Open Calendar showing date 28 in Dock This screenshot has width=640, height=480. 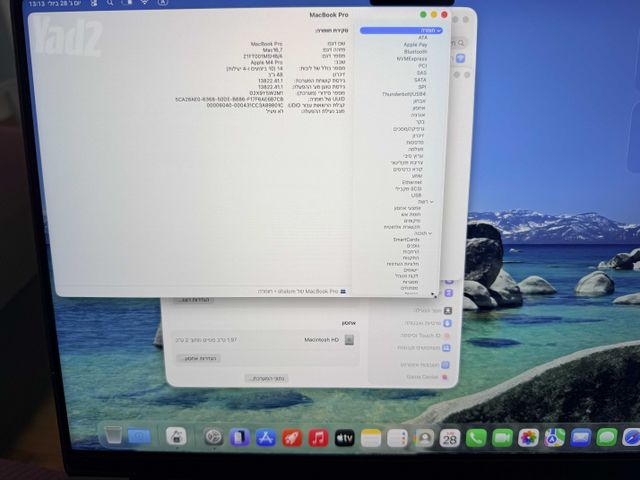point(450,439)
